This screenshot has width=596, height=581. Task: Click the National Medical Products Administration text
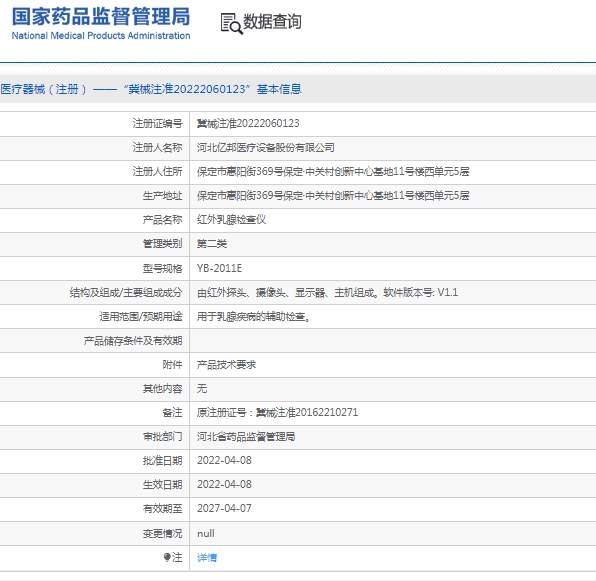[101, 36]
